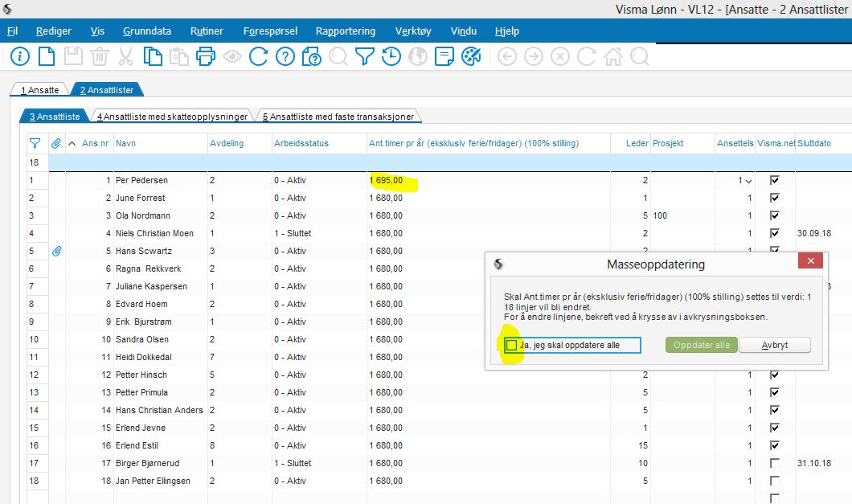The image size is (852, 504).
Task: Click the highlighted 1 695,00 hours cell
Action: click(387, 181)
